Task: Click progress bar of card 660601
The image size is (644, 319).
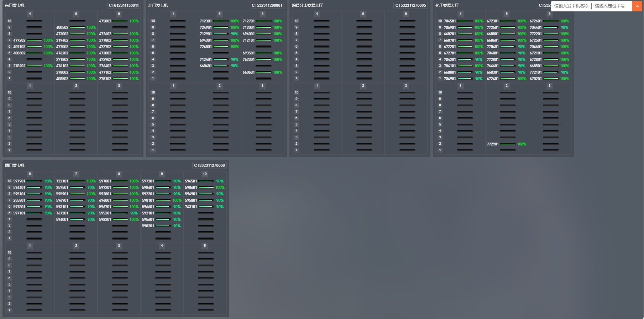Action: 263,72
